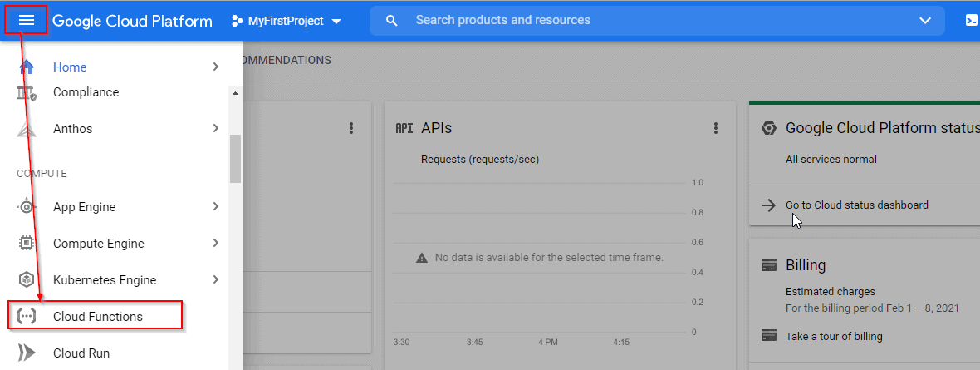
Task: Open the APIs card three-dot menu
Action: [716, 128]
